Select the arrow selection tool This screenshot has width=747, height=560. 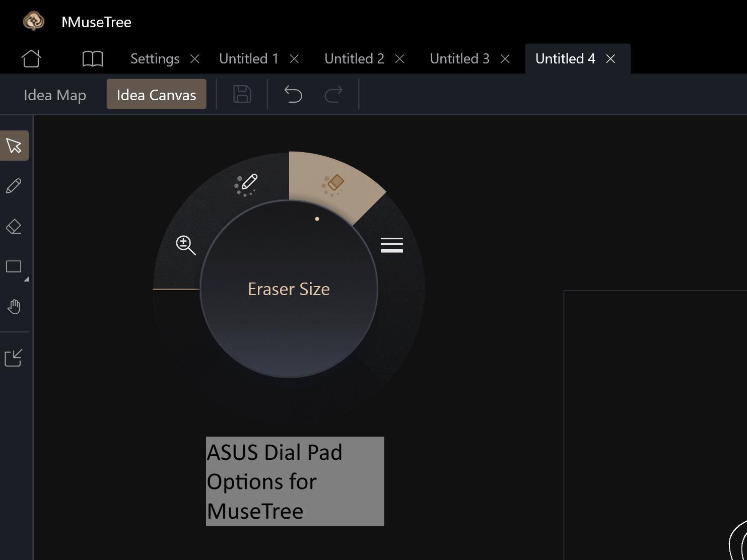click(x=14, y=146)
